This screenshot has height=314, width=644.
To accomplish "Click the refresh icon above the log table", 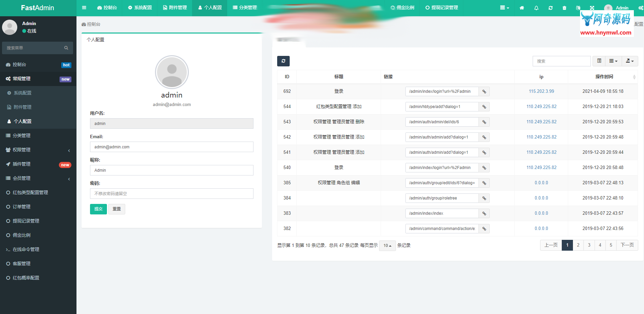I will point(283,61).
